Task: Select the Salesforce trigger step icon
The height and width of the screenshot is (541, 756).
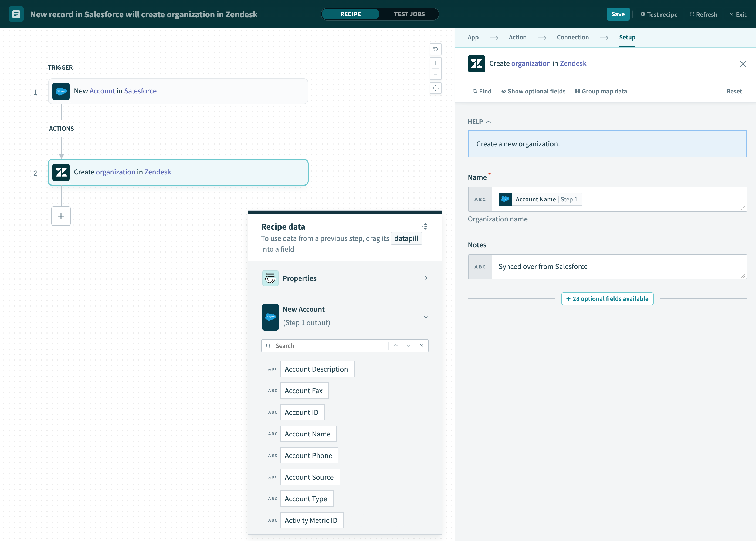Action: [x=61, y=91]
